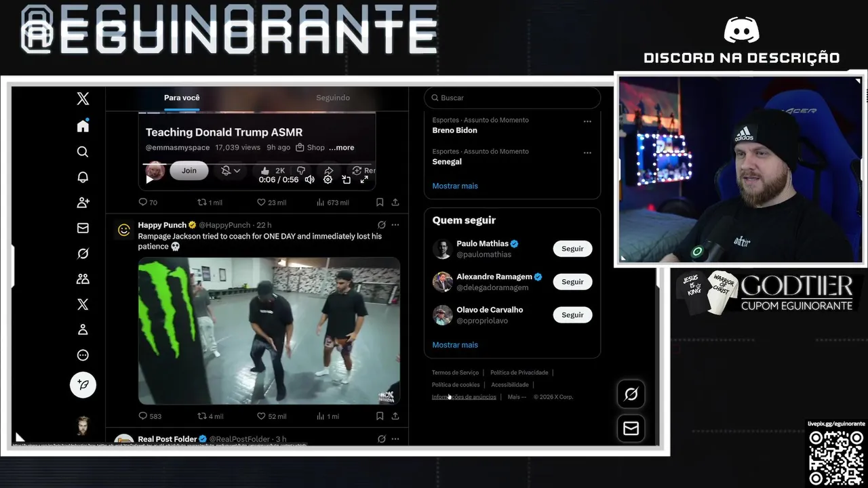Go to Home via the house icon
868x488 pixels.
[x=83, y=126]
